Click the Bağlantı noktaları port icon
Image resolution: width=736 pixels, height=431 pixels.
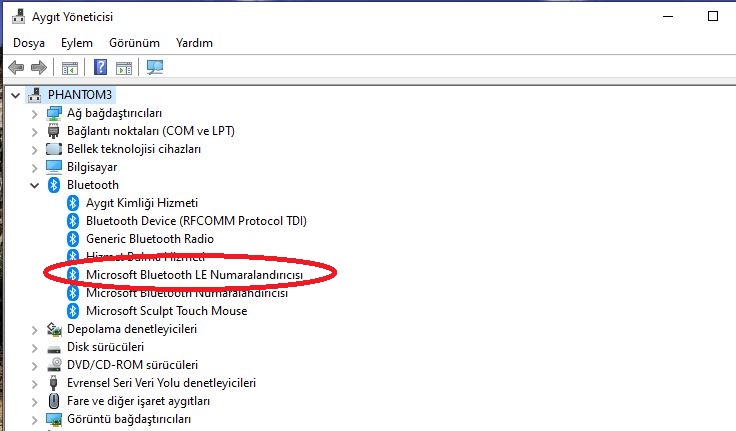tap(54, 131)
